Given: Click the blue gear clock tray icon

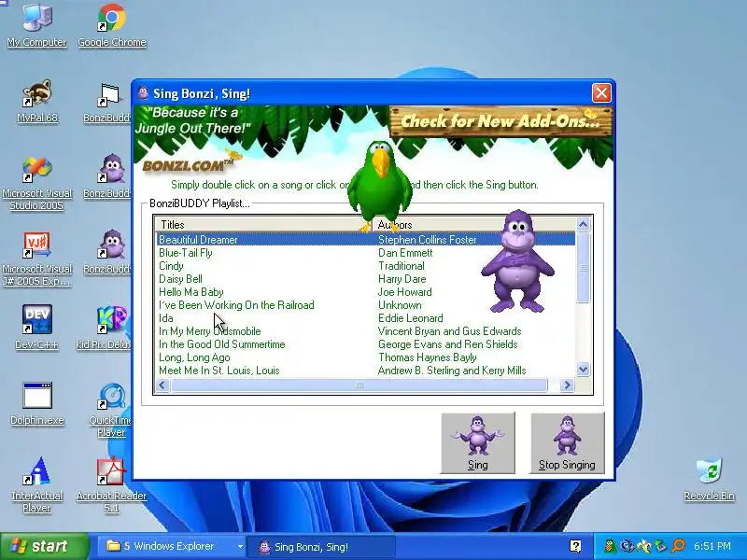Looking at the screenshot, I should [x=627, y=546].
